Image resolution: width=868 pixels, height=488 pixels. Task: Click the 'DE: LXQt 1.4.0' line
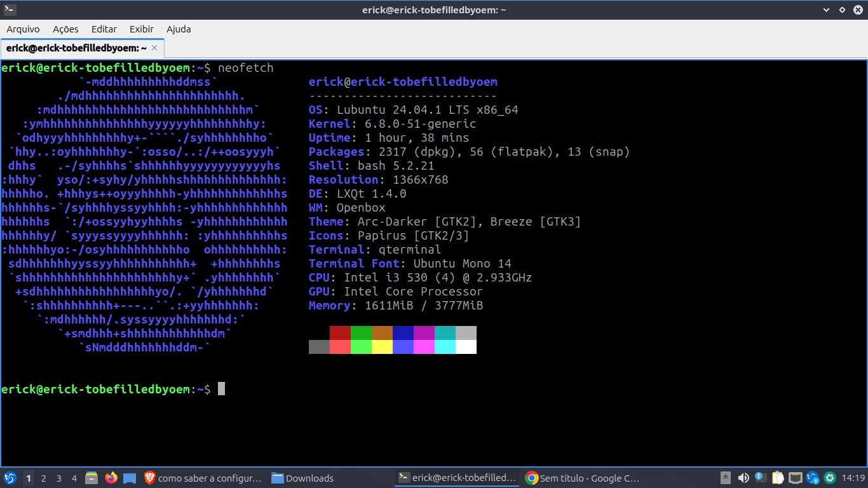point(358,194)
